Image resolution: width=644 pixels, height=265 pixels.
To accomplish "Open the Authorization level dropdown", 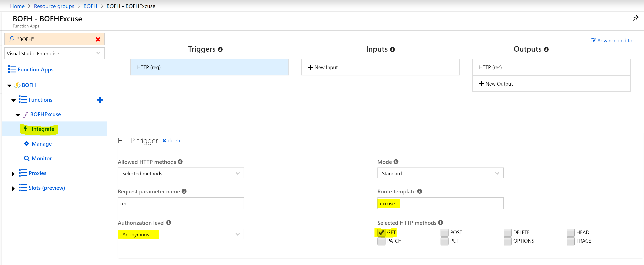I will click(x=180, y=234).
